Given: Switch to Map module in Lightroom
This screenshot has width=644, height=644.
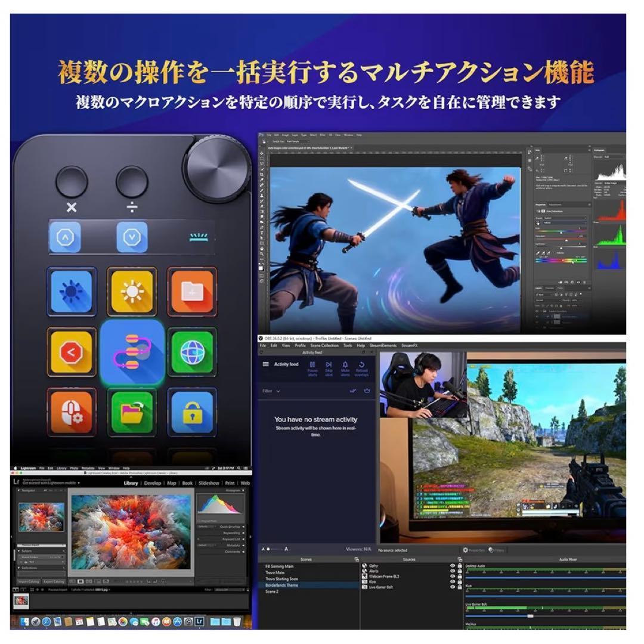Looking at the screenshot, I should 172,484.
